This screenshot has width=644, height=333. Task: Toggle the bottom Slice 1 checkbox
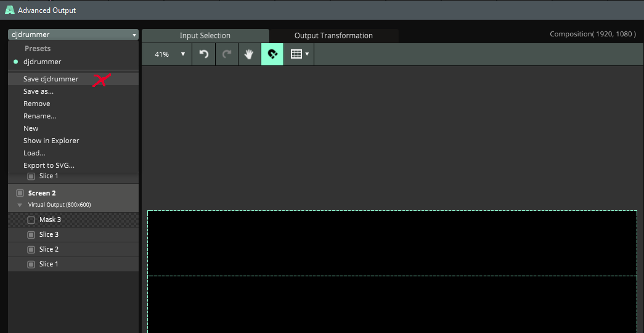[x=31, y=265]
